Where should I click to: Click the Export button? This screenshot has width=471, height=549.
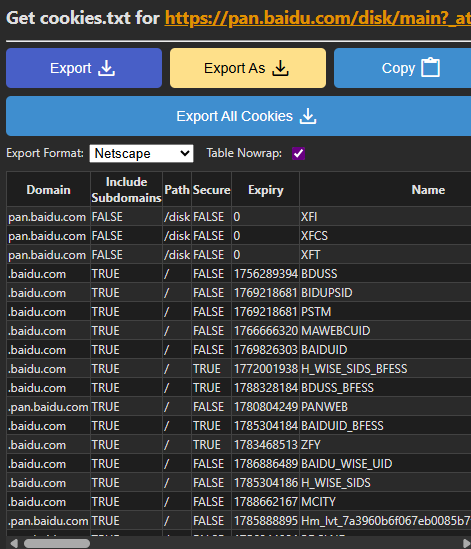click(x=84, y=68)
